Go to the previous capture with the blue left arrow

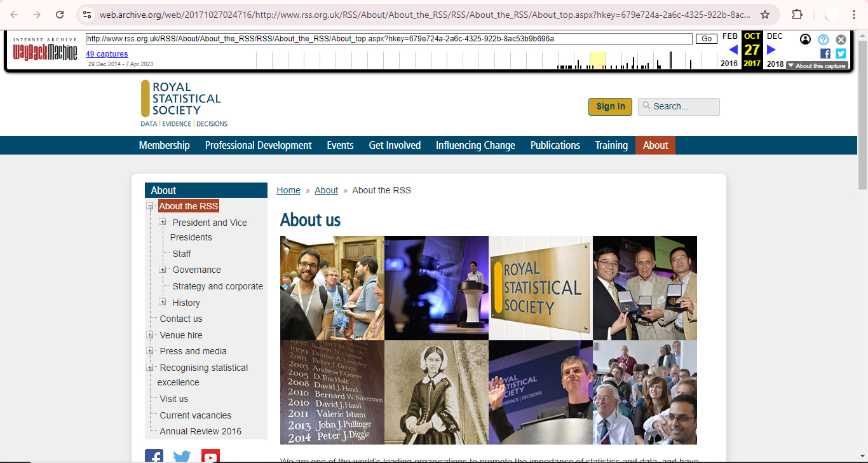733,50
